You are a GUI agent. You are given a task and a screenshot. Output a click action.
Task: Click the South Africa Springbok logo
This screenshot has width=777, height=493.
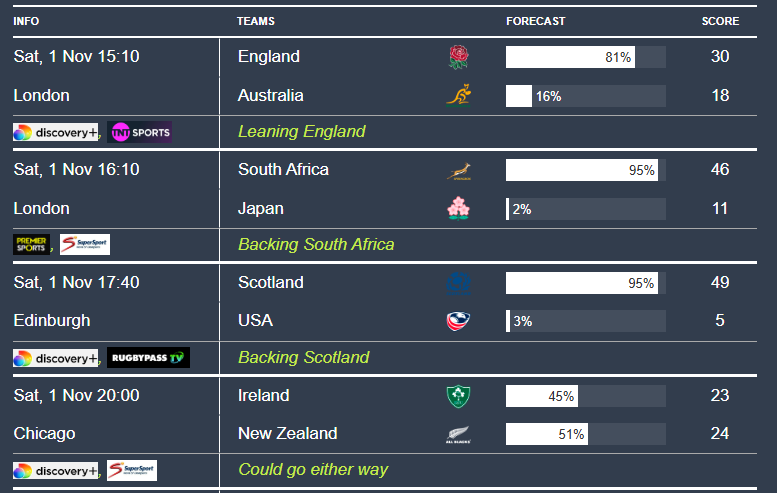click(x=457, y=170)
